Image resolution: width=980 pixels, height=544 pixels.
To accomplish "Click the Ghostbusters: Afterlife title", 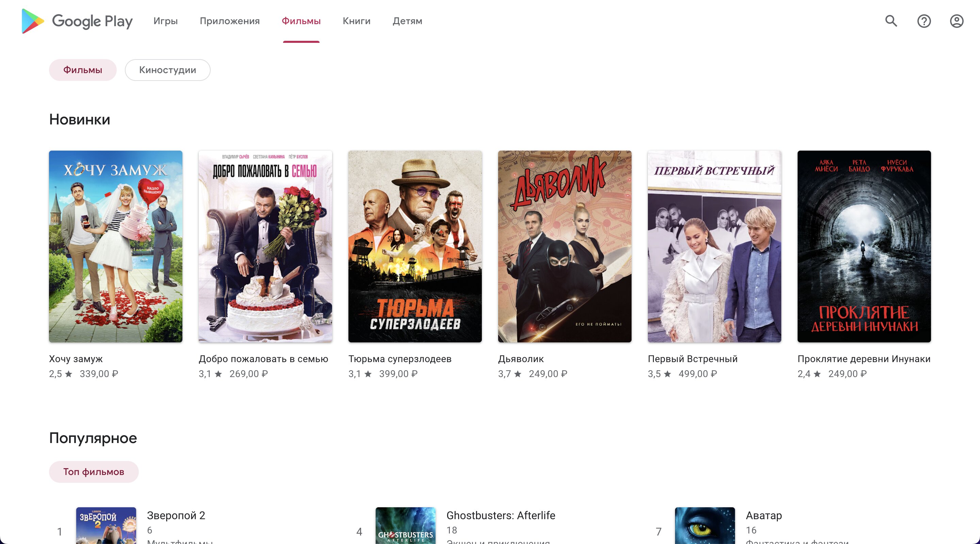I will [x=501, y=515].
